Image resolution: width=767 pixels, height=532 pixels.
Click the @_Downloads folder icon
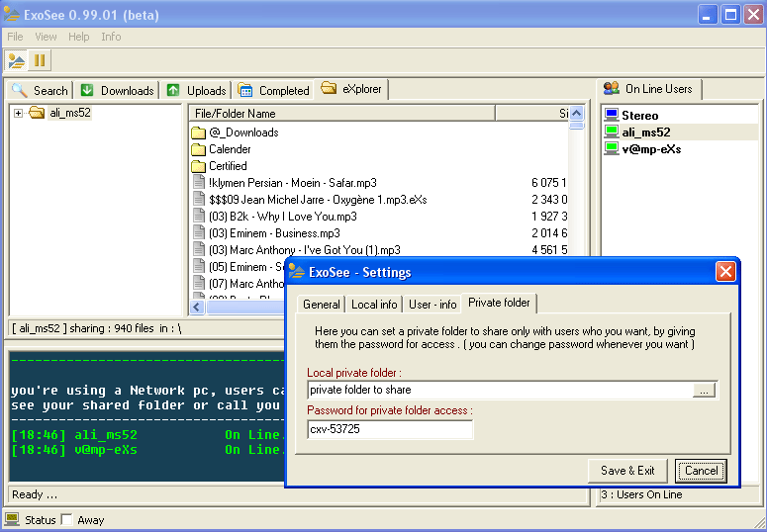point(198,133)
